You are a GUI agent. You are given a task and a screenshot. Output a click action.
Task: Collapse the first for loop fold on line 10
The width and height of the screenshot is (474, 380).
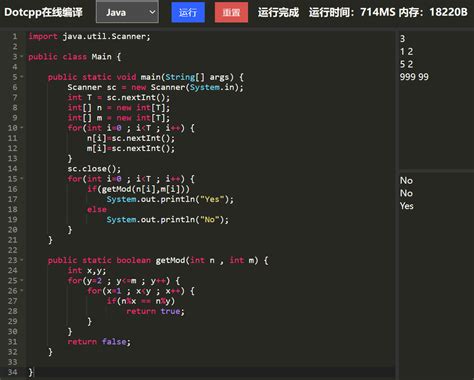click(22, 128)
